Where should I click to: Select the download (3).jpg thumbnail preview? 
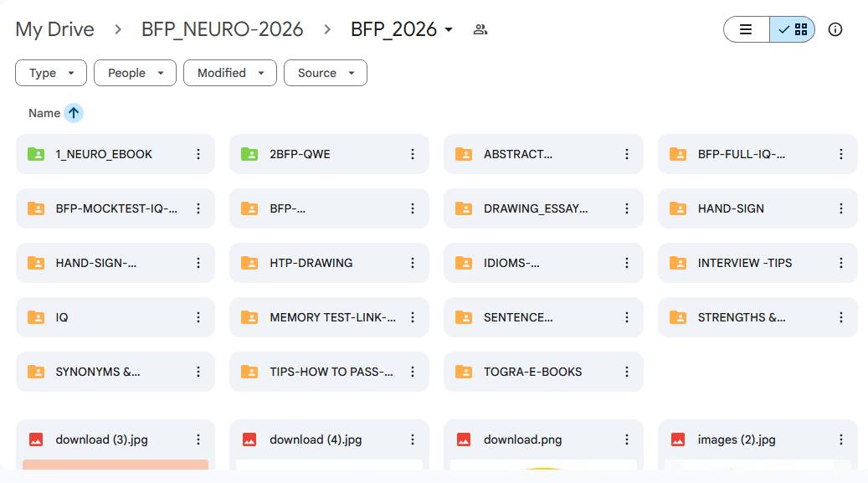coord(116,465)
